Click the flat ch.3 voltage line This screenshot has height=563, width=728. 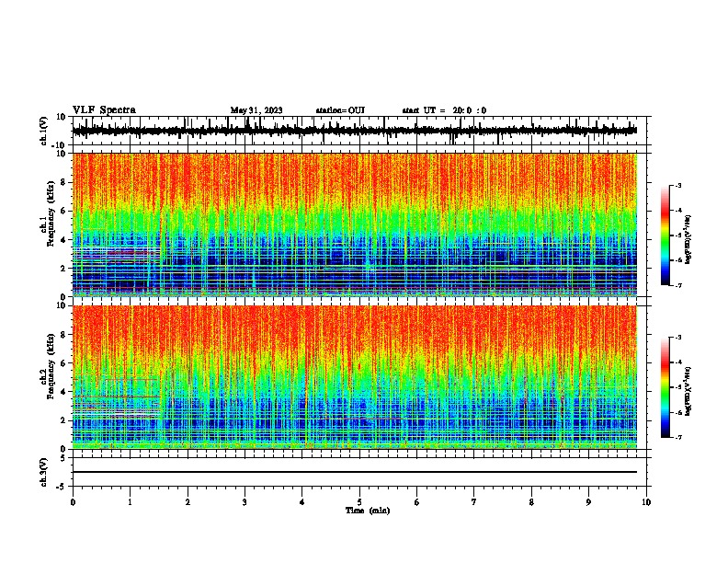355,472
